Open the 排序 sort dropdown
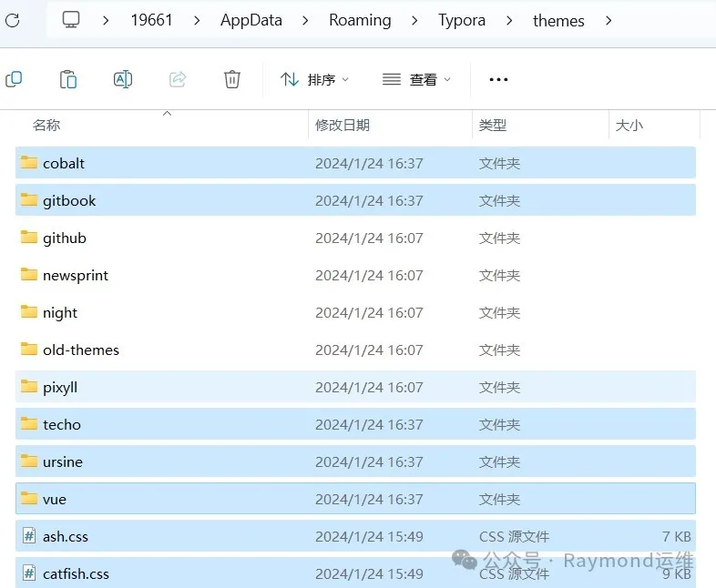 (x=314, y=80)
